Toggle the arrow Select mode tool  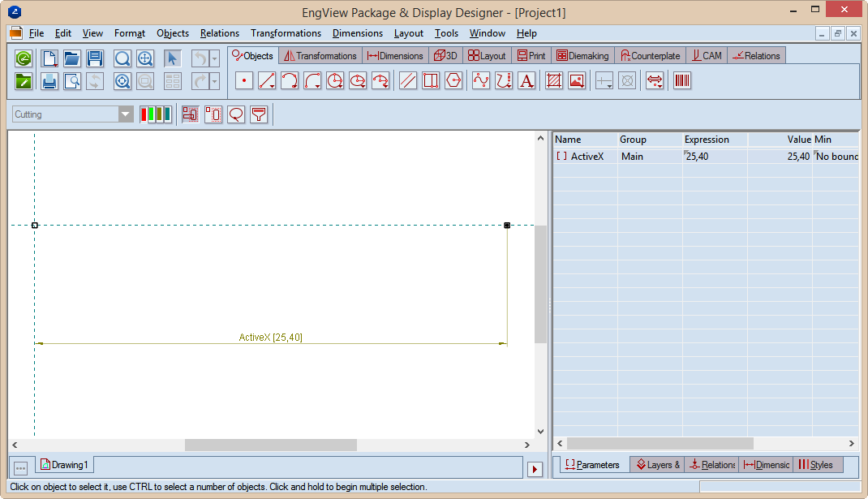coord(172,58)
